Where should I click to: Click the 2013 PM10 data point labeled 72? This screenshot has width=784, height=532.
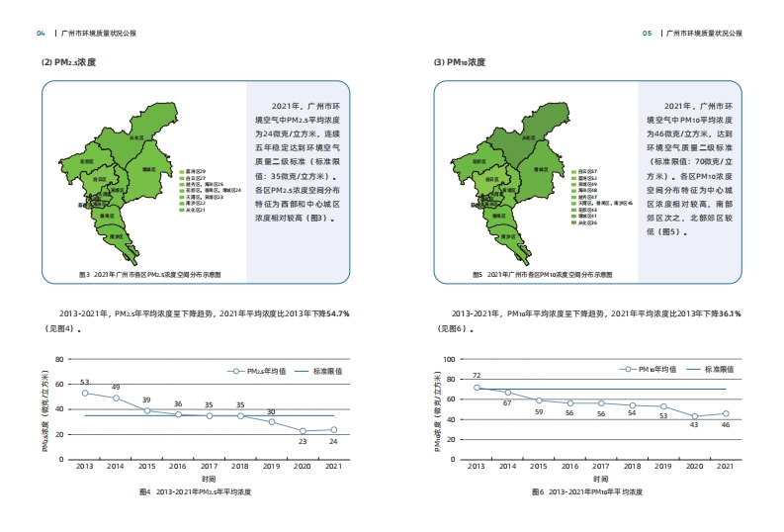coord(477,388)
